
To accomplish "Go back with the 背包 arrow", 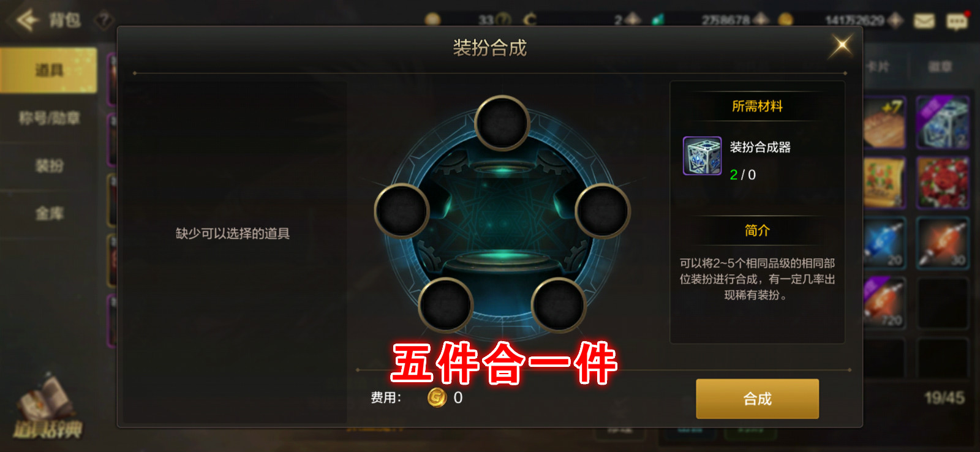I will tap(28, 20).
